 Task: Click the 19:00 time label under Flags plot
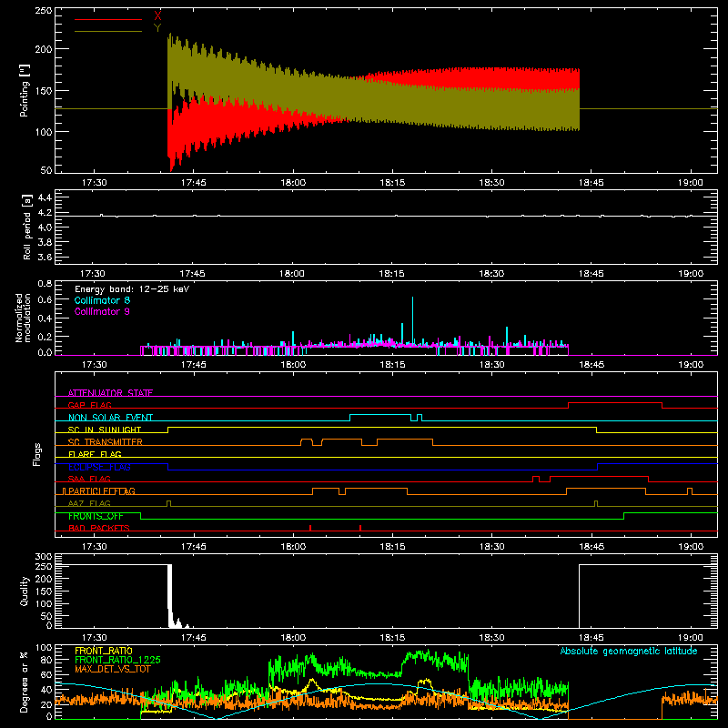pos(691,547)
